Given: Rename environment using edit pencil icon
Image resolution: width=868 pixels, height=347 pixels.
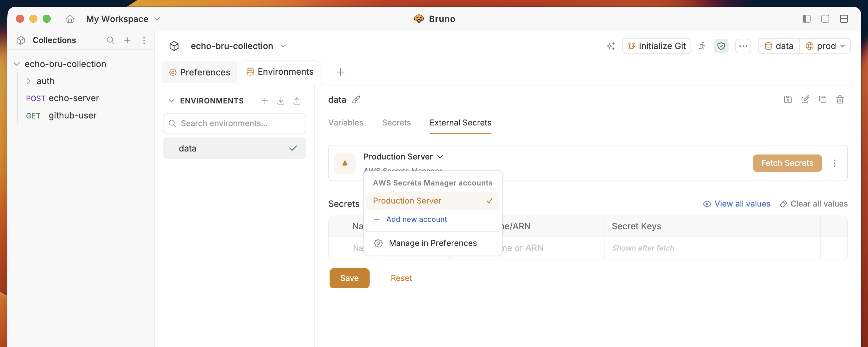Looking at the screenshot, I should 805,99.
